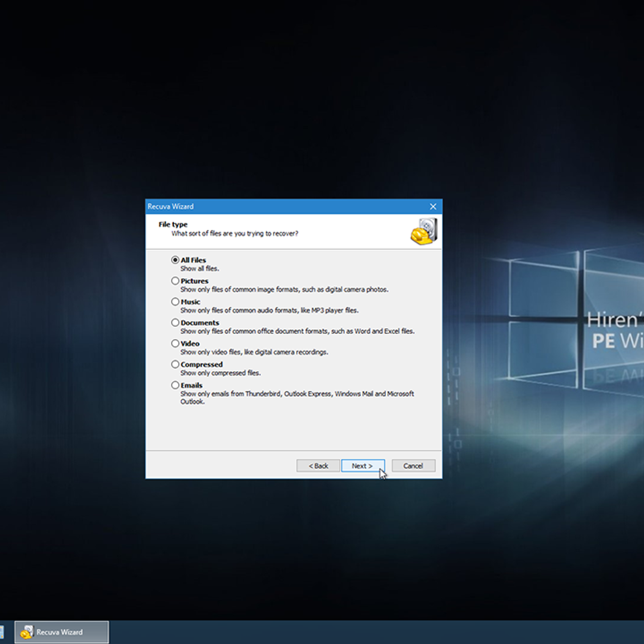Click the Recuva Wizard title bar text
644x644 pixels.
[x=171, y=206]
